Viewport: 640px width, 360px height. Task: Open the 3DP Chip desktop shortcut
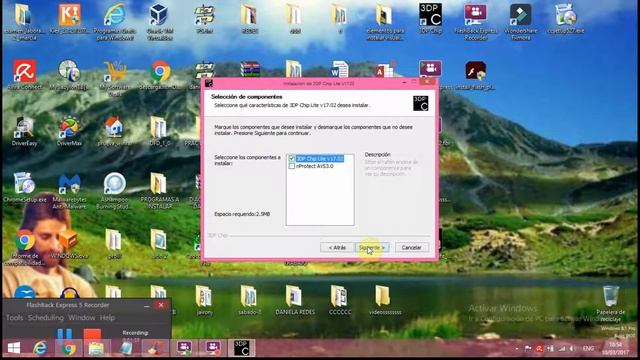tap(430, 18)
